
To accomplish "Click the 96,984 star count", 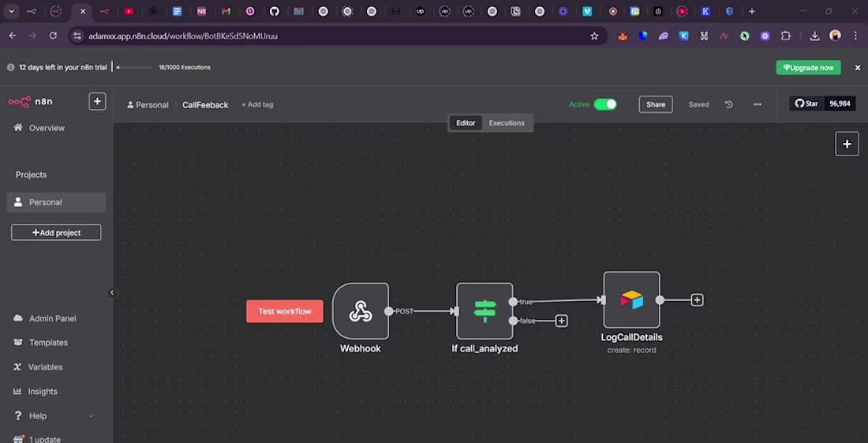I will point(840,103).
